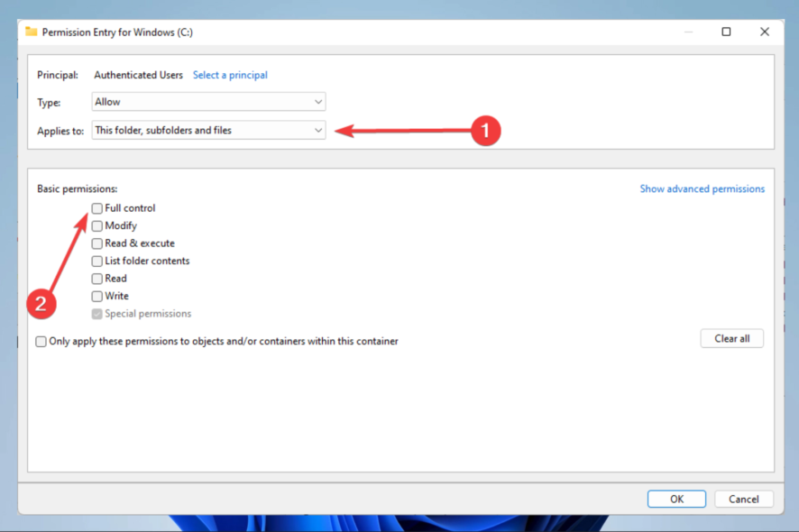799x532 pixels.
Task: Toggle List folder contents checkbox
Action: pyautogui.click(x=96, y=261)
